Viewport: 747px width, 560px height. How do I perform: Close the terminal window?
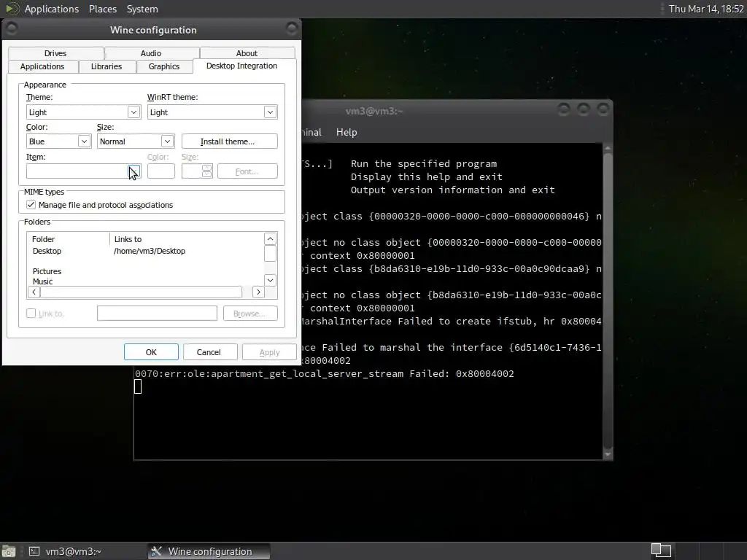click(x=603, y=110)
